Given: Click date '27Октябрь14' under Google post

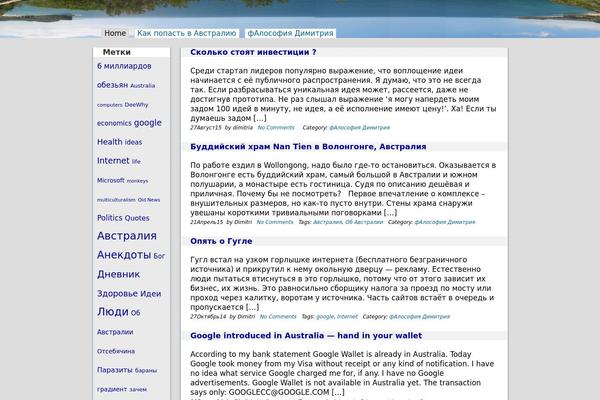Looking at the screenshot, I should [x=208, y=317].
